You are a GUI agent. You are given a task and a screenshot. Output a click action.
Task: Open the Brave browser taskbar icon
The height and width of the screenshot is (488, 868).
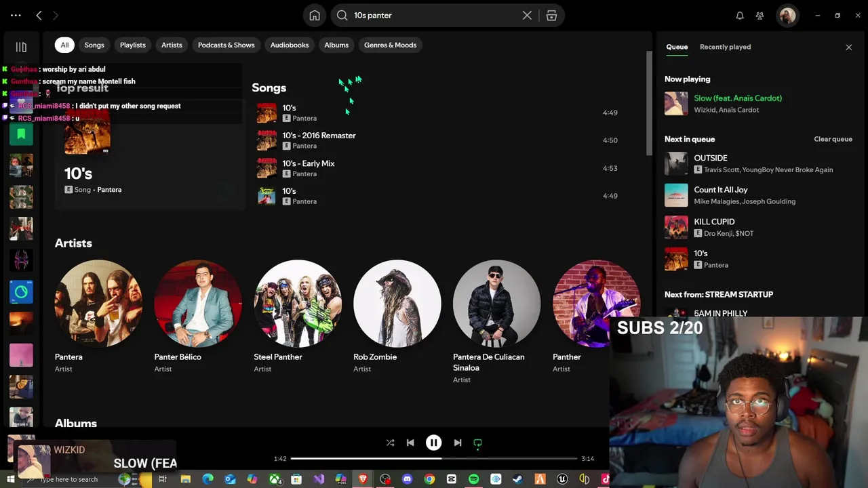363,479
